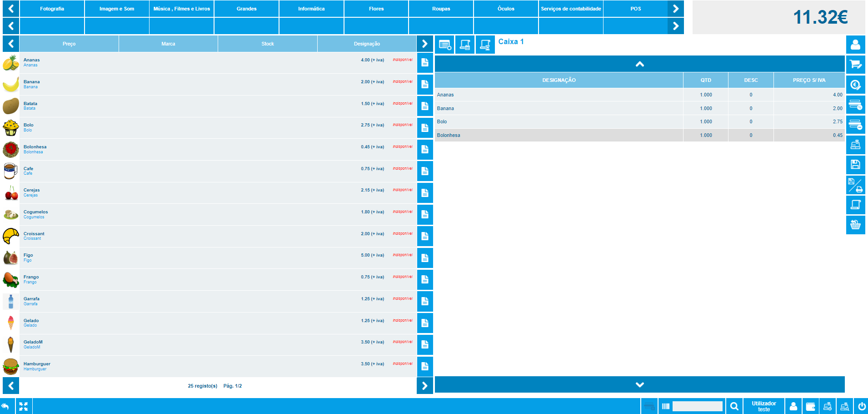Open the wallet icon in bottom bar

(x=810, y=406)
